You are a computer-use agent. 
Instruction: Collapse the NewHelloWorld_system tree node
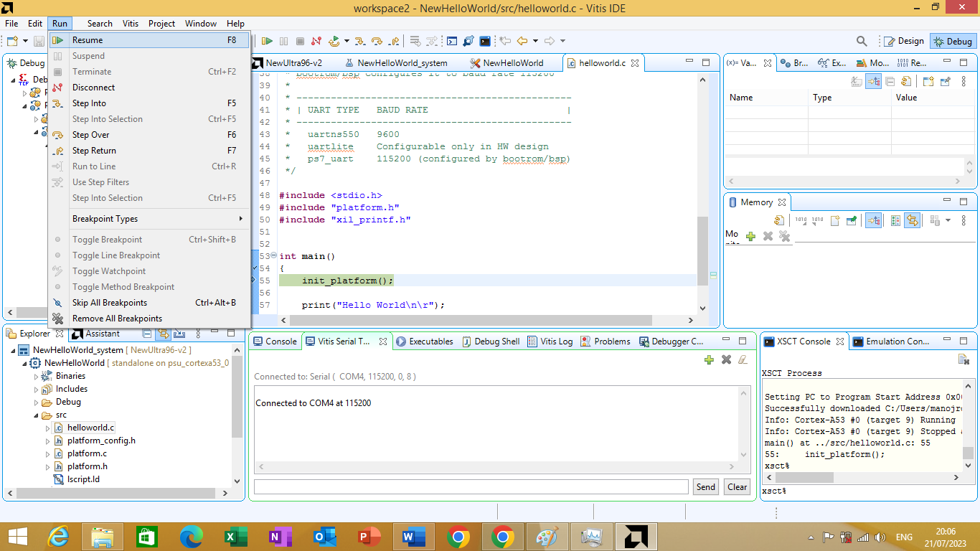[x=13, y=350]
